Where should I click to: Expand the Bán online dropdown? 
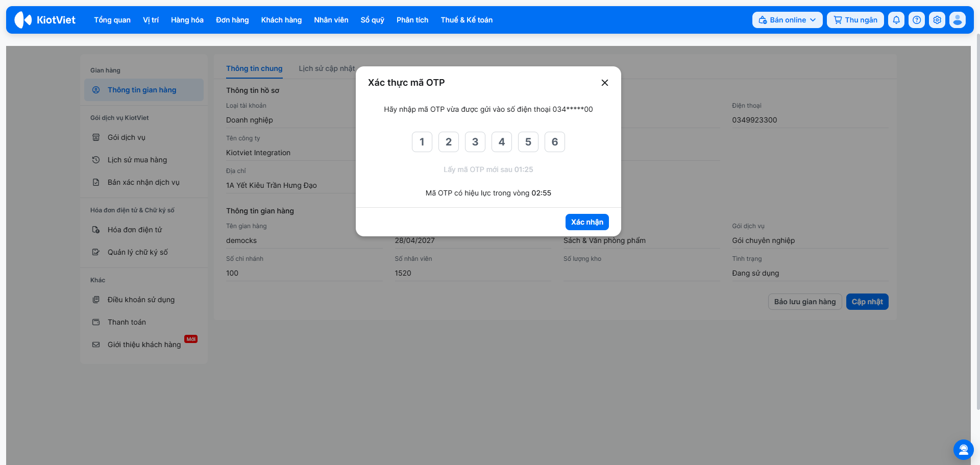[x=787, y=20]
